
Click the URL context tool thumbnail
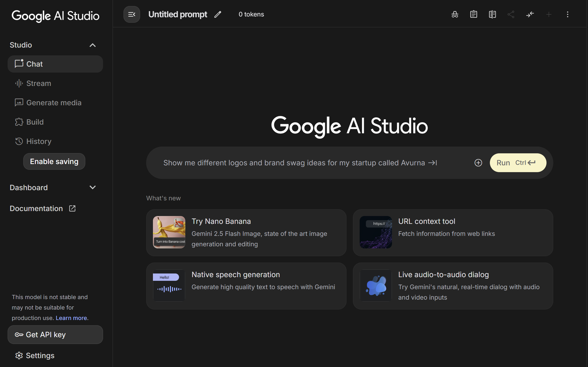(x=376, y=232)
